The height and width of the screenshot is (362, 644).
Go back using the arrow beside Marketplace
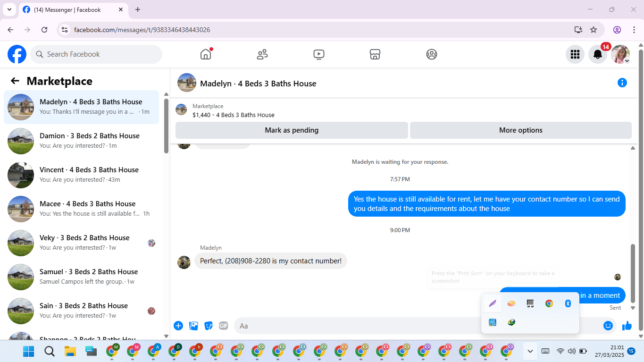[x=15, y=81]
